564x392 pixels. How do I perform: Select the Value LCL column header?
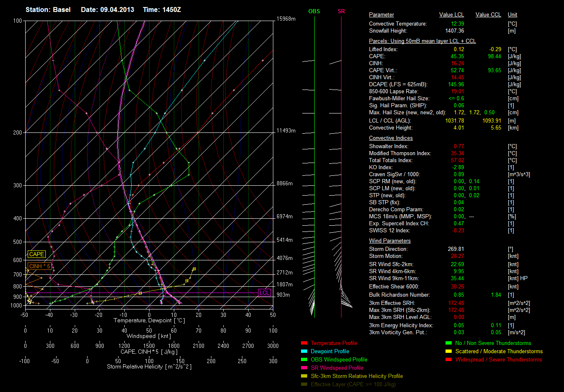pyautogui.click(x=451, y=15)
